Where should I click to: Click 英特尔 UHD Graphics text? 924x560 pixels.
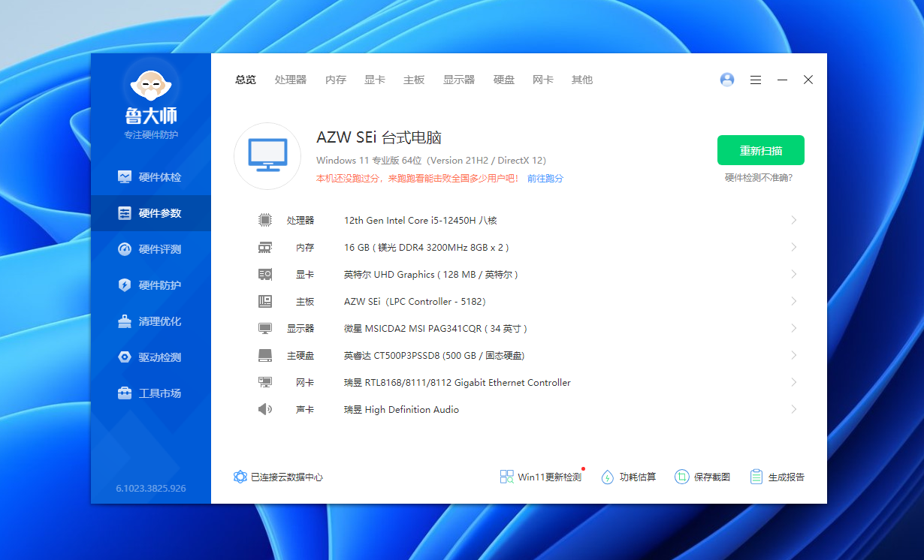[x=431, y=275]
